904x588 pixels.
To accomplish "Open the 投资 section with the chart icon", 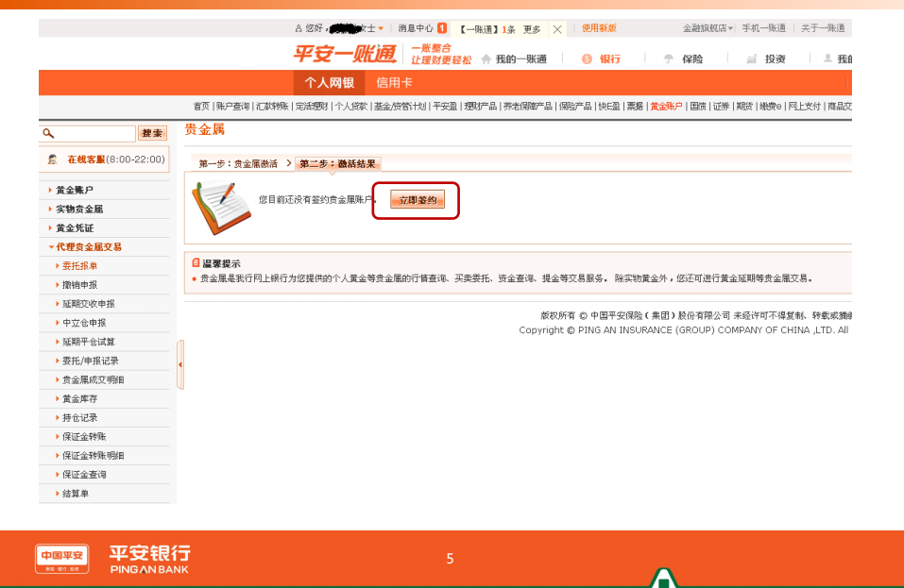I will pyautogui.click(x=766, y=59).
